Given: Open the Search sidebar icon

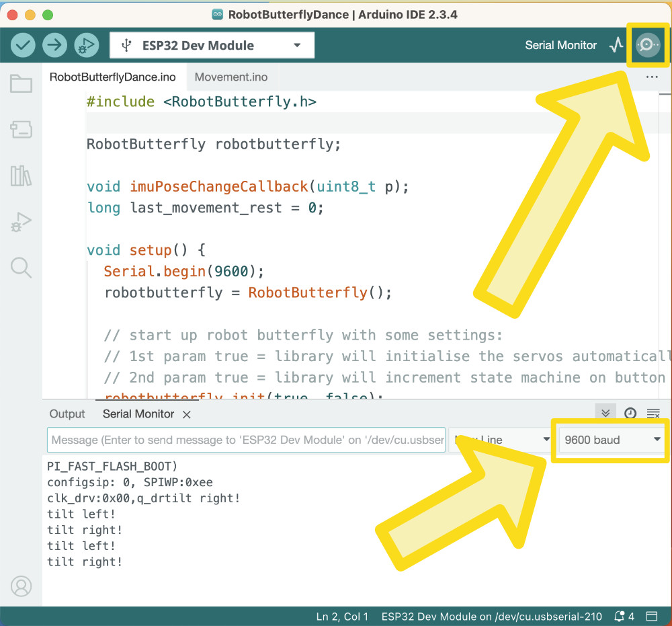Looking at the screenshot, I should click(x=21, y=268).
